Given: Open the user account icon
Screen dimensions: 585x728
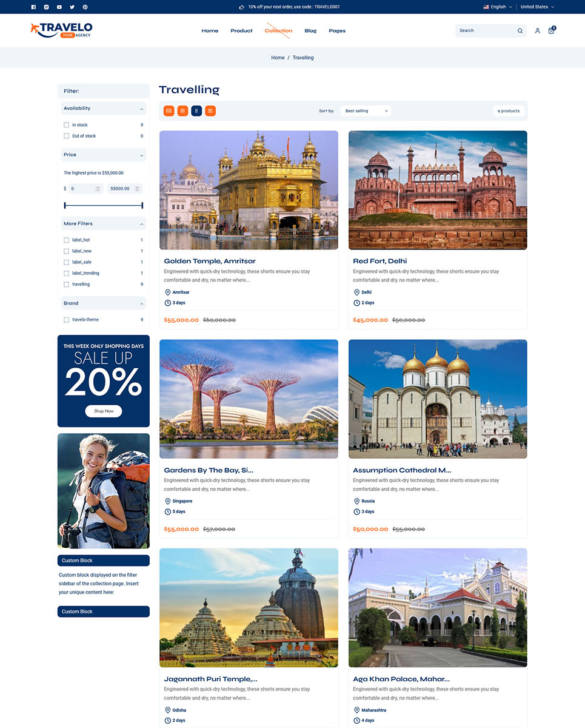Looking at the screenshot, I should 537,30.
